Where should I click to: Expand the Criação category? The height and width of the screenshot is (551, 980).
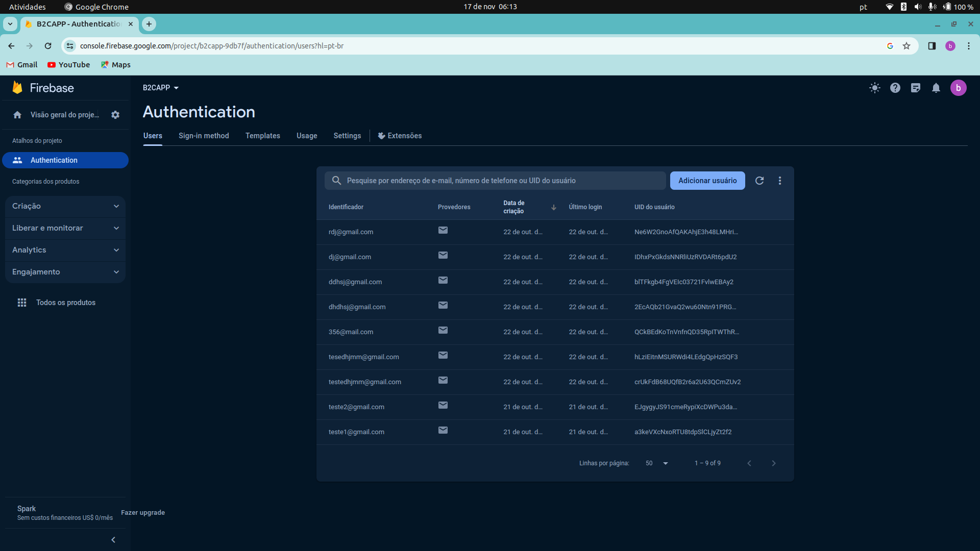point(65,206)
